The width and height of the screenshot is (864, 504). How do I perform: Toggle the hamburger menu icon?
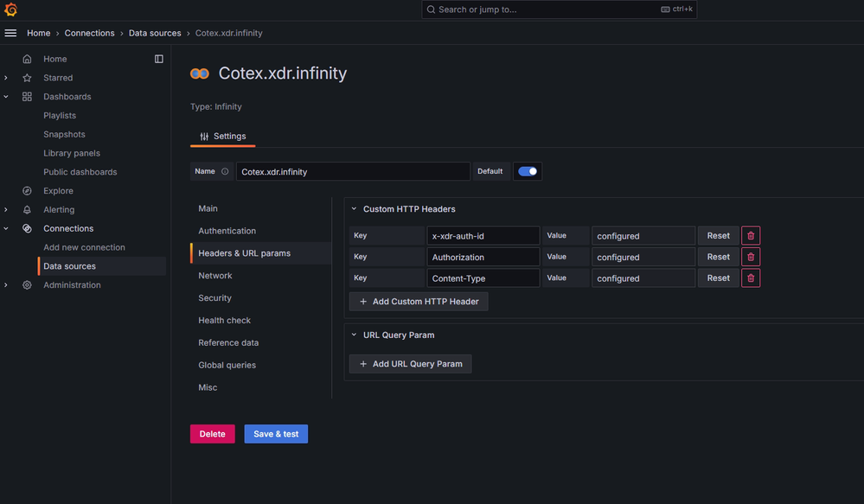click(x=11, y=33)
